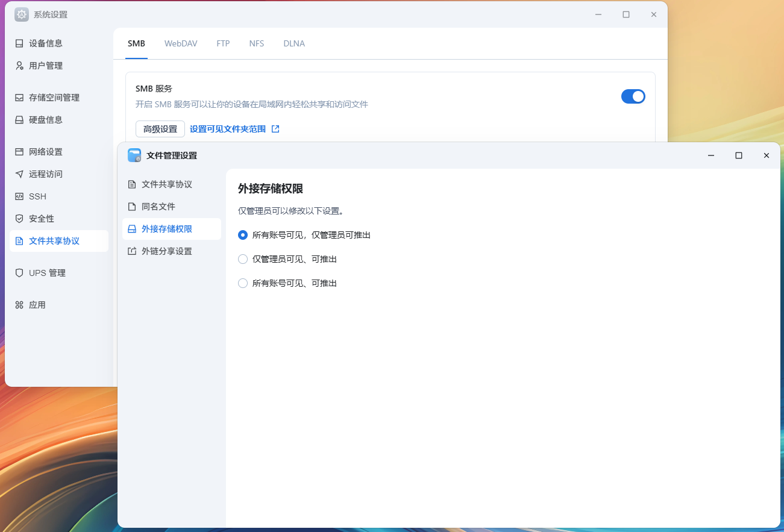Viewport: 784px width, 532px height.
Task: Click the 高级设置 button
Action: pyautogui.click(x=160, y=129)
